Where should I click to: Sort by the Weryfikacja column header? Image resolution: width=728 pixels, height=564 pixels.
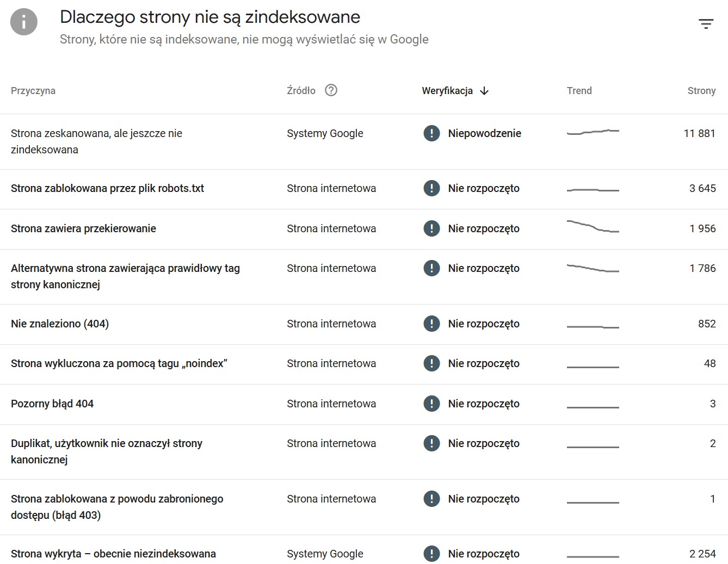click(x=447, y=91)
